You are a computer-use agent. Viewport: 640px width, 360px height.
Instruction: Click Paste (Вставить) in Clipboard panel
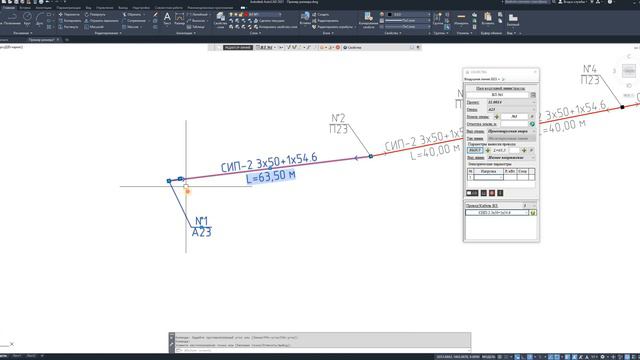pos(487,19)
